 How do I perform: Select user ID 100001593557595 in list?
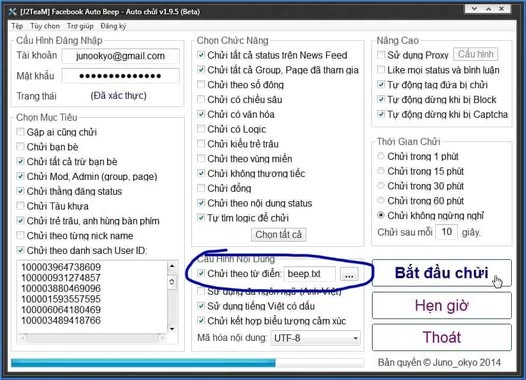[x=61, y=299]
